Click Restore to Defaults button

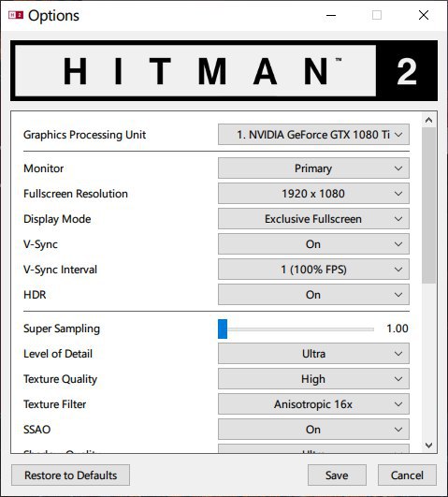pos(71,475)
